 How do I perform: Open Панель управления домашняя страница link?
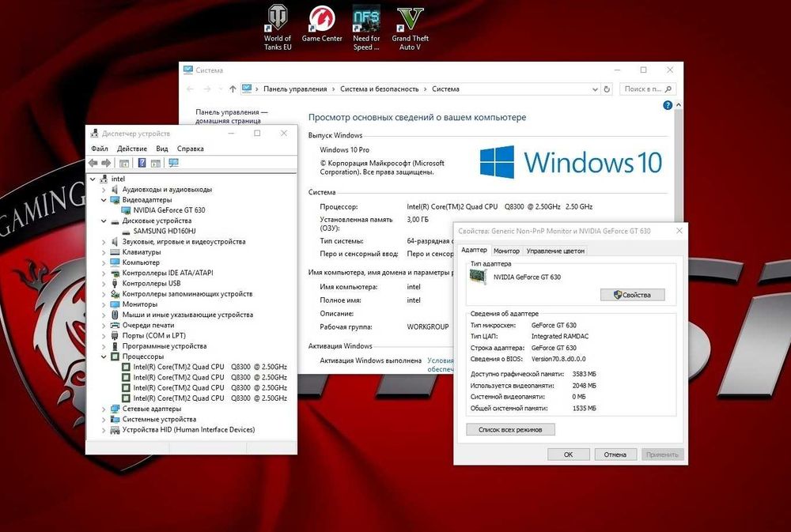[232, 116]
